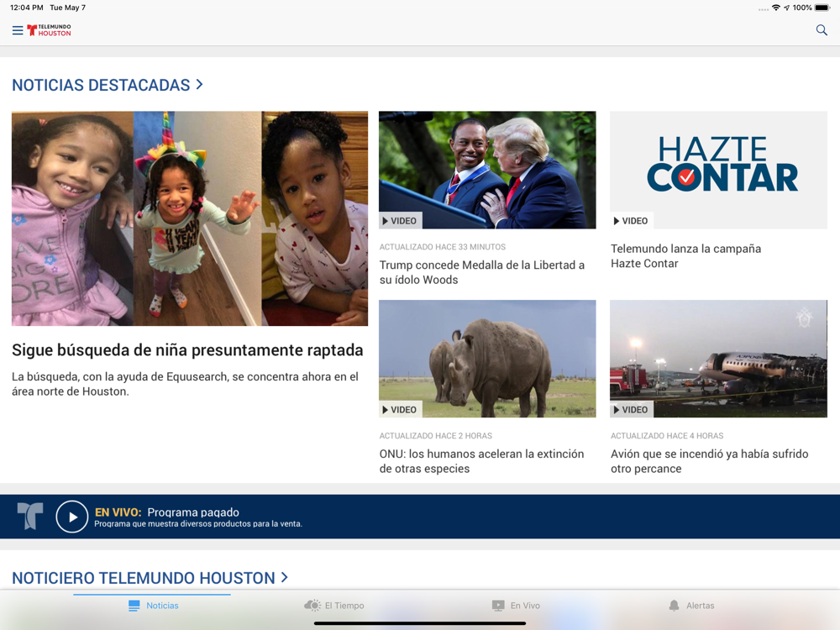Viewport: 840px width, 630px height.
Task: Tap the home indicator bar
Action: tap(420, 623)
